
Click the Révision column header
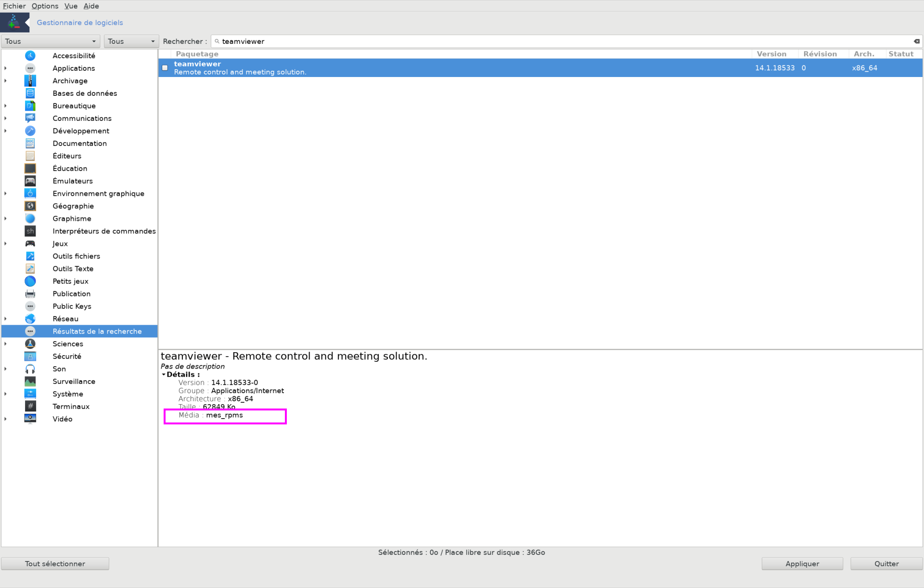(823, 54)
